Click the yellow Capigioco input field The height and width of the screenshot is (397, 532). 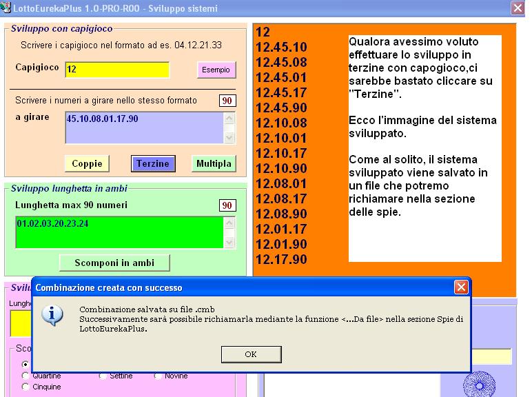[117, 70]
